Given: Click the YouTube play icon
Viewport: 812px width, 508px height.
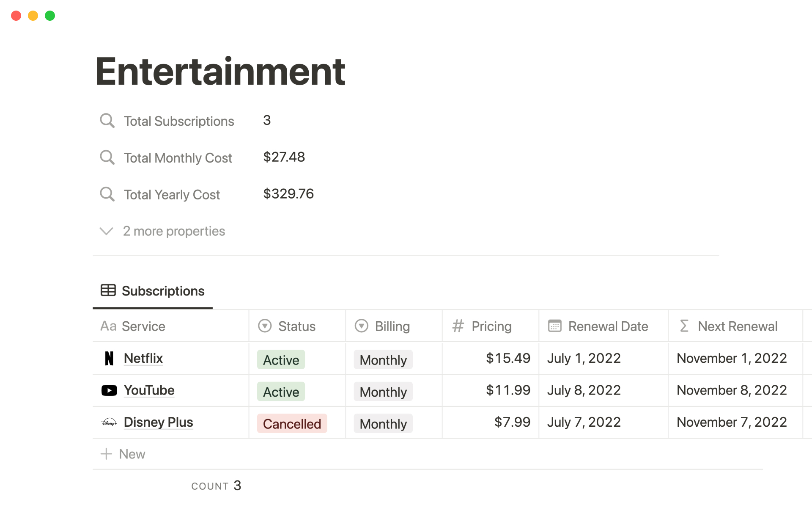Looking at the screenshot, I should [x=109, y=390].
